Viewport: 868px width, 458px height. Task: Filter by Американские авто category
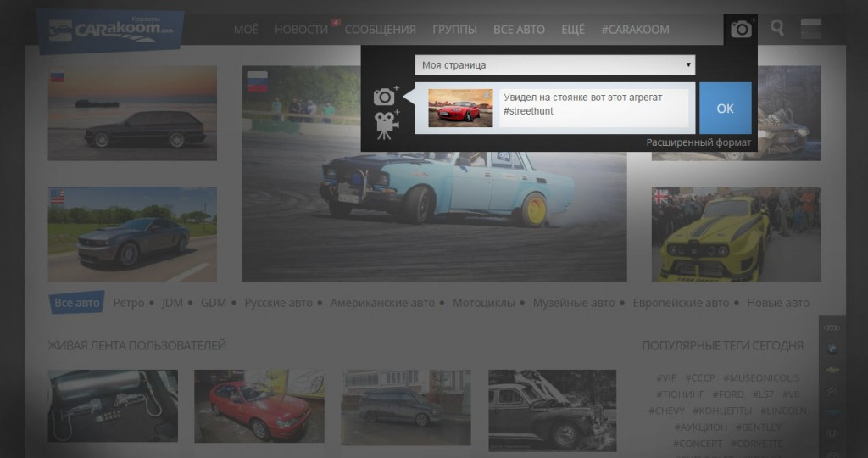tap(382, 303)
